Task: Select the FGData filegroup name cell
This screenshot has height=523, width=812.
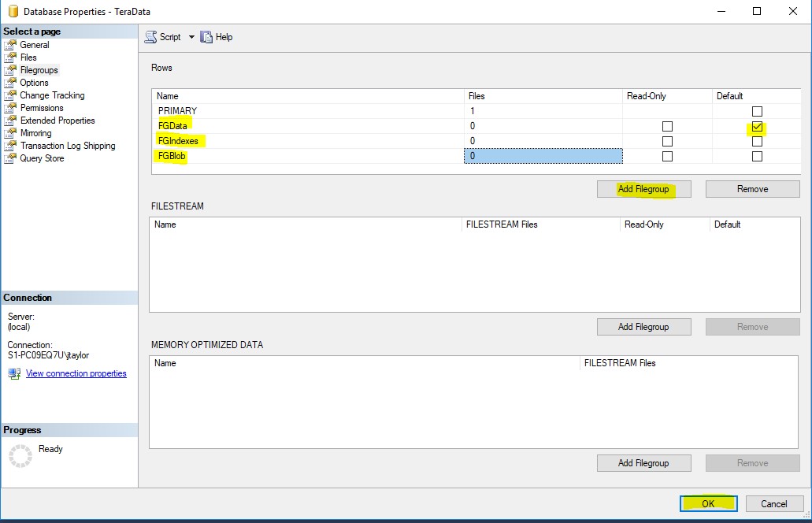Action: (308, 126)
